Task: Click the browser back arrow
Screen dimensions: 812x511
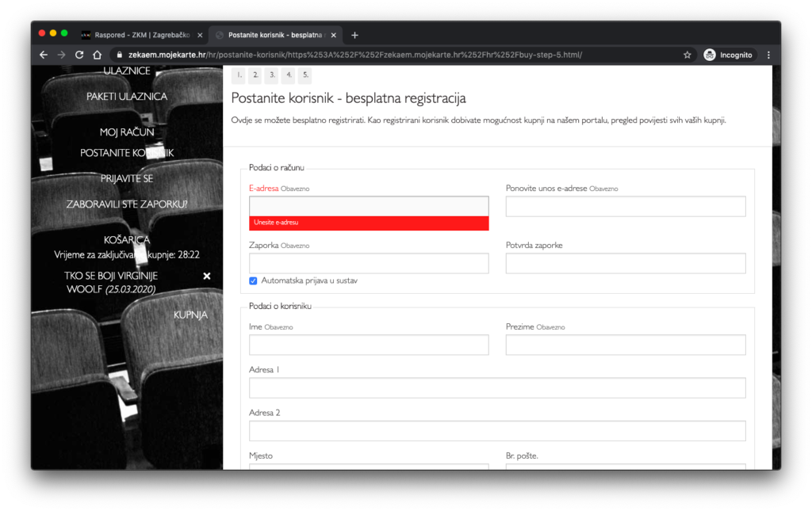Action: (44, 55)
